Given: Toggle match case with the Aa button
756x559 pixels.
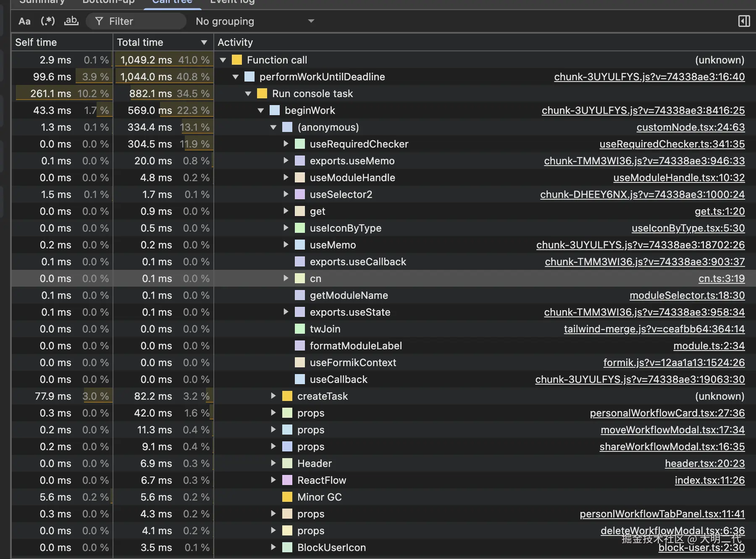Looking at the screenshot, I should click(24, 21).
